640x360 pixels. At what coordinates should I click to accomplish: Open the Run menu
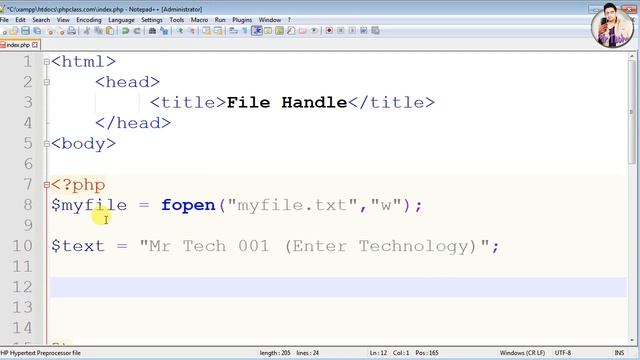pyautogui.click(x=220, y=20)
